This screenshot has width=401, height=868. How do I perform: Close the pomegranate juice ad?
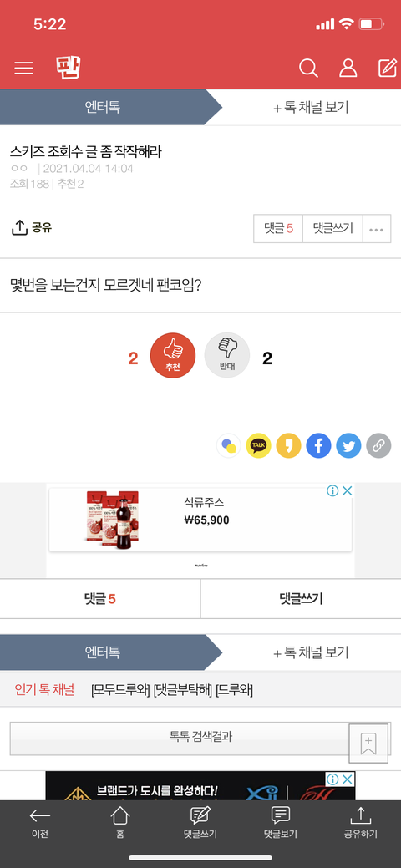347,490
